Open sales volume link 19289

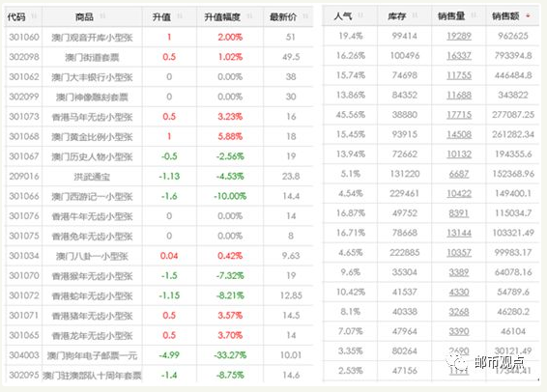(459, 36)
